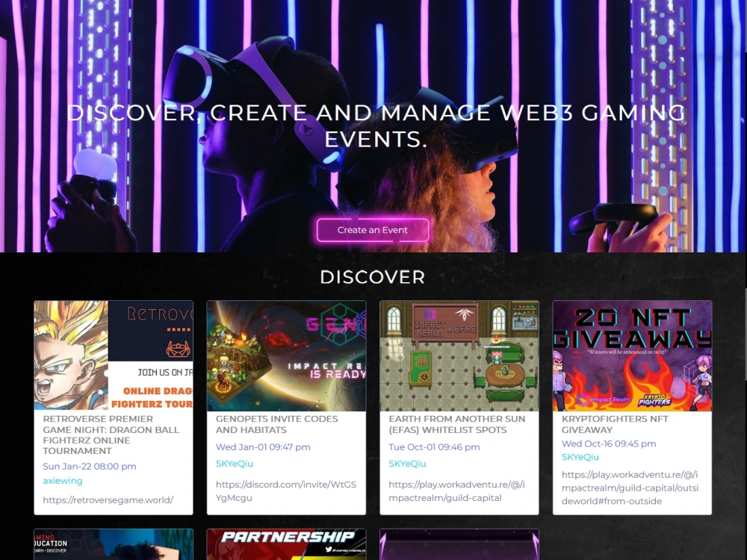Select the KryptoFighters NFT Giveaway title
The width and height of the screenshot is (747, 560).
[x=615, y=424]
